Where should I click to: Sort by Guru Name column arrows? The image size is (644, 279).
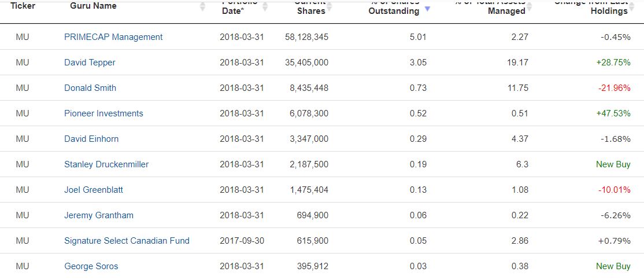tap(202, 6)
